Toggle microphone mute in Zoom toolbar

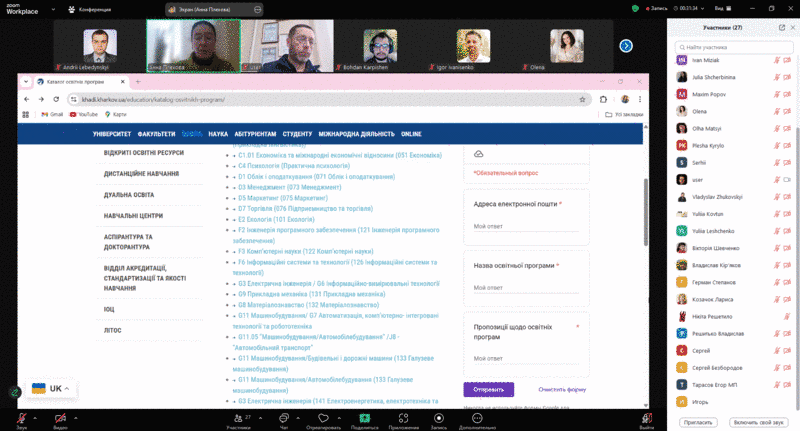click(x=21, y=417)
